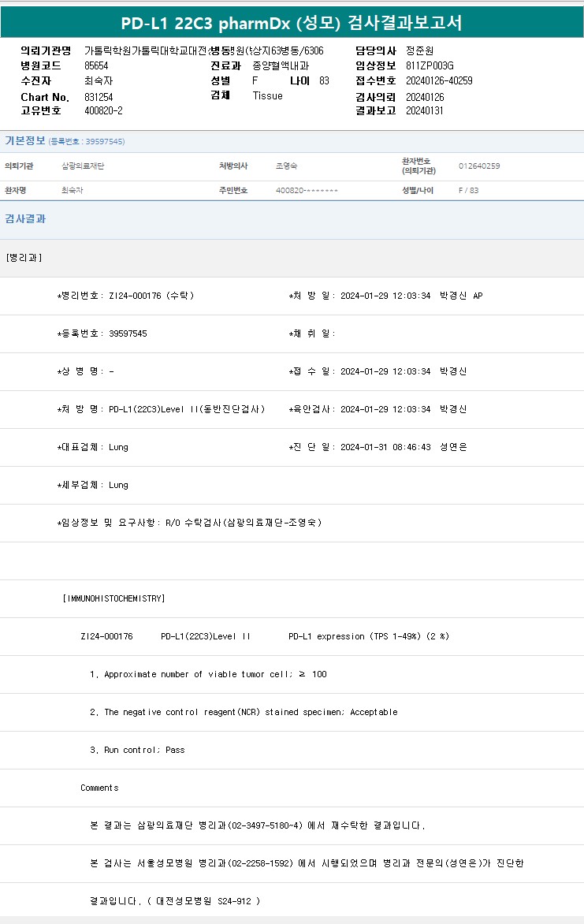Viewport: 584px width, 924px height.
Task: Click the 의뢰기관 value 삼광의료재단
Action: pos(83,166)
